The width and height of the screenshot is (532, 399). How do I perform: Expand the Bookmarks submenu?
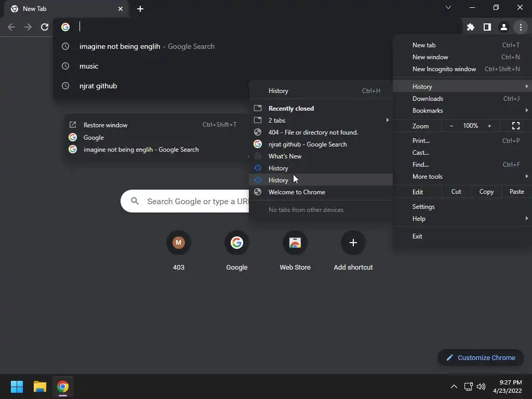[462, 111]
